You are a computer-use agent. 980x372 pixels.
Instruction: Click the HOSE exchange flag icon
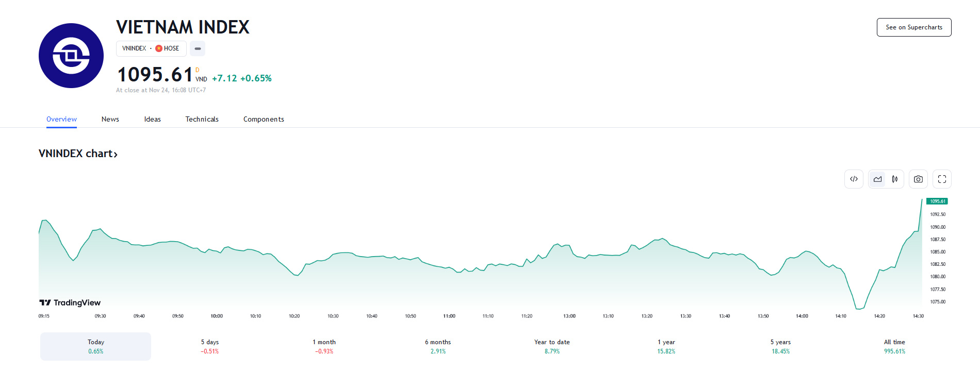(159, 48)
